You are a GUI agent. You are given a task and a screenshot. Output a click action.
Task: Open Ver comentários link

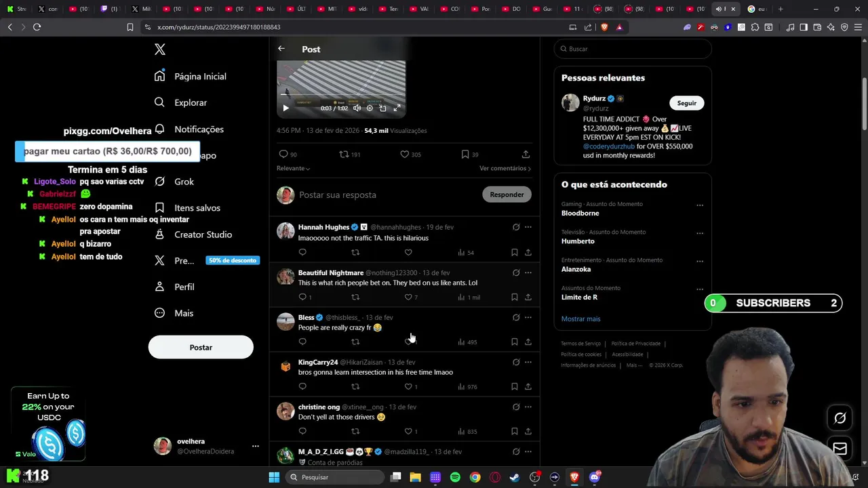point(505,168)
